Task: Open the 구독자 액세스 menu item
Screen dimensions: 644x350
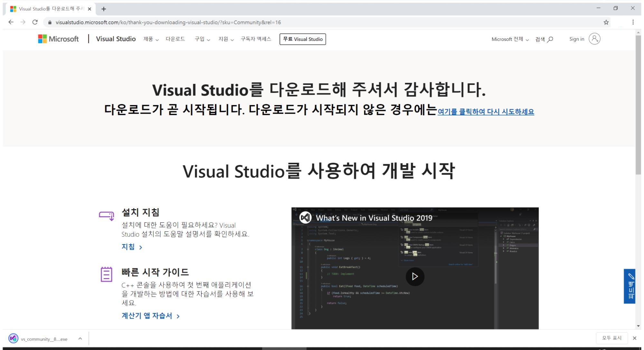Action: pos(256,39)
